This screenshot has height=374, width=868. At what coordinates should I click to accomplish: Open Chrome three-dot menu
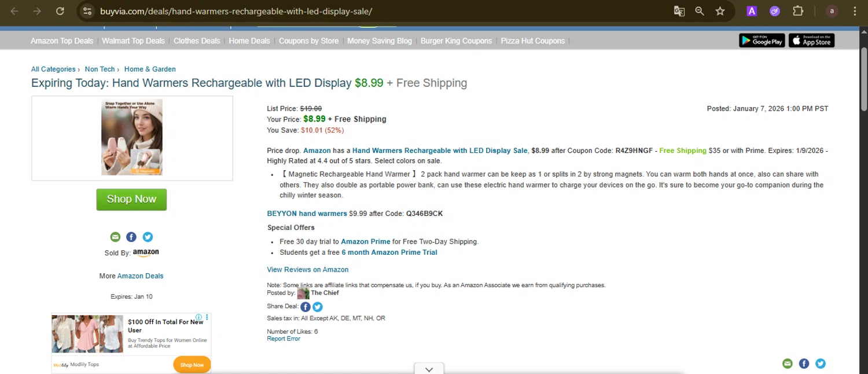(x=855, y=11)
